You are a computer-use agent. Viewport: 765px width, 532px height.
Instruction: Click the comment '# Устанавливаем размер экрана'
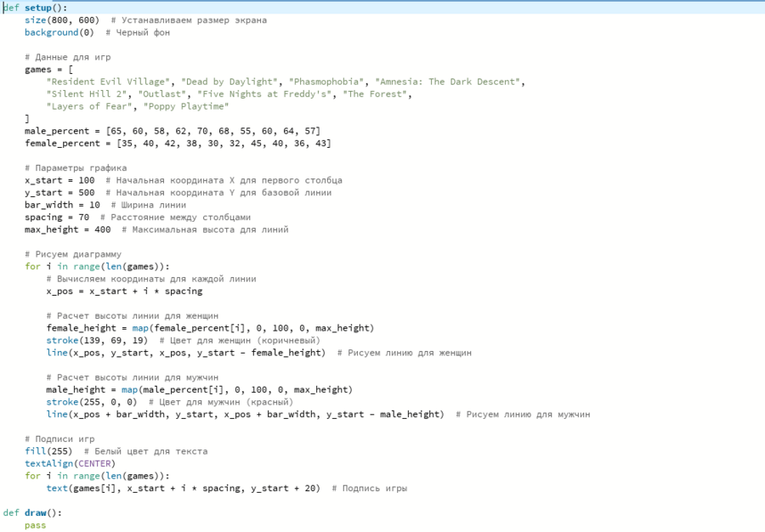click(x=189, y=20)
